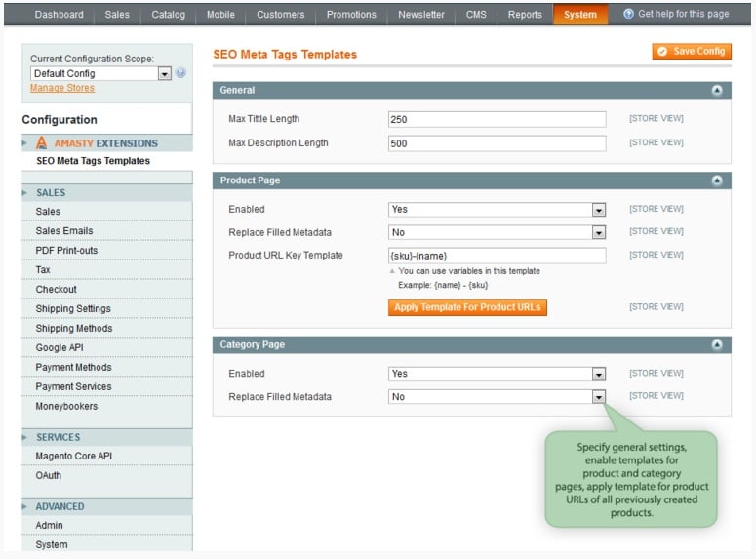
Task: Open Category Page Replace Filled Metadata dropdown
Action: 497,397
